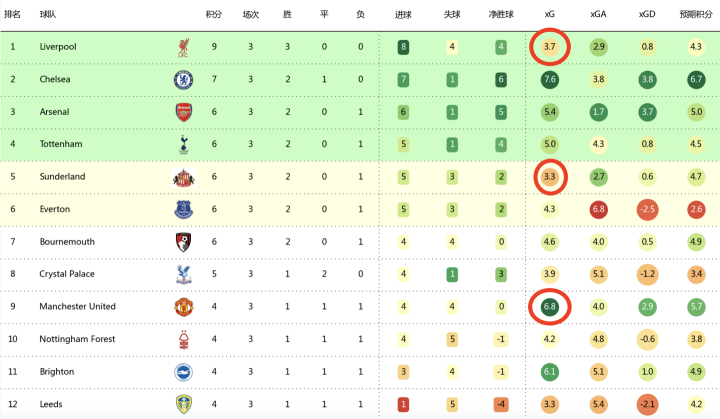Click Manchester United's 6.8 xG circle

click(550, 306)
